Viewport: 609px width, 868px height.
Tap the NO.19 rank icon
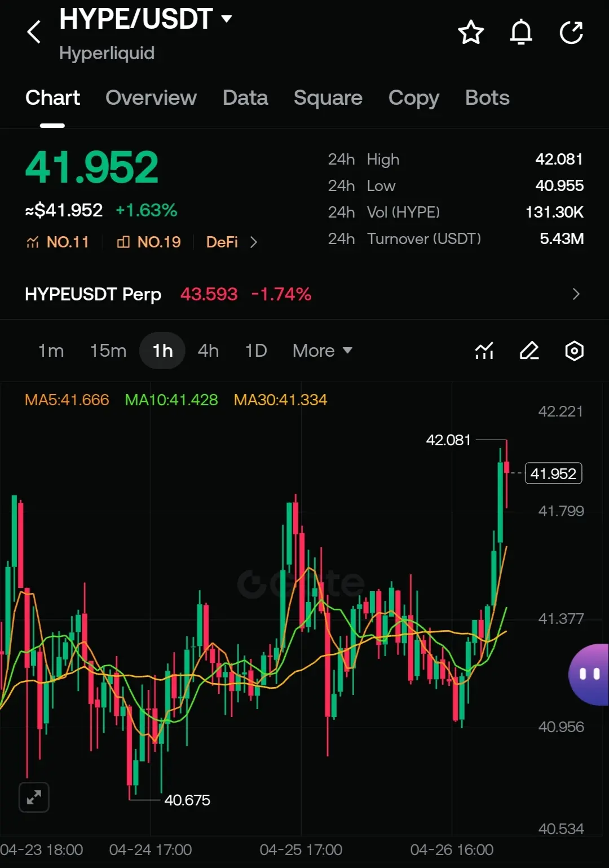123,242
